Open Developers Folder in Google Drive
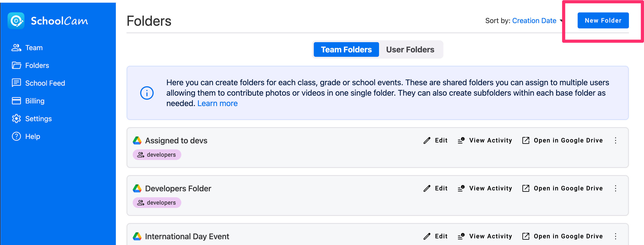This screenshot has height=245, width=644. pyautogui.click(x=563, y=188)
